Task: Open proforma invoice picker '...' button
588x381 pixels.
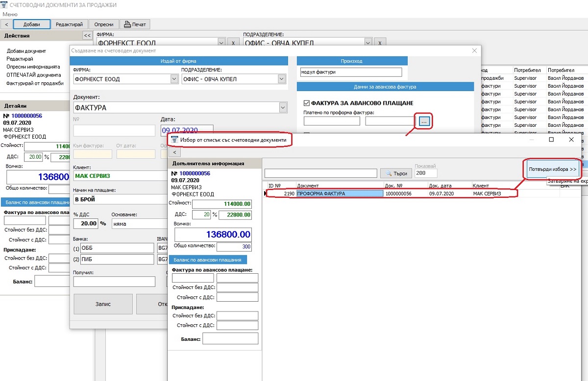Action: pyautogui.click(x=424, y=121)
